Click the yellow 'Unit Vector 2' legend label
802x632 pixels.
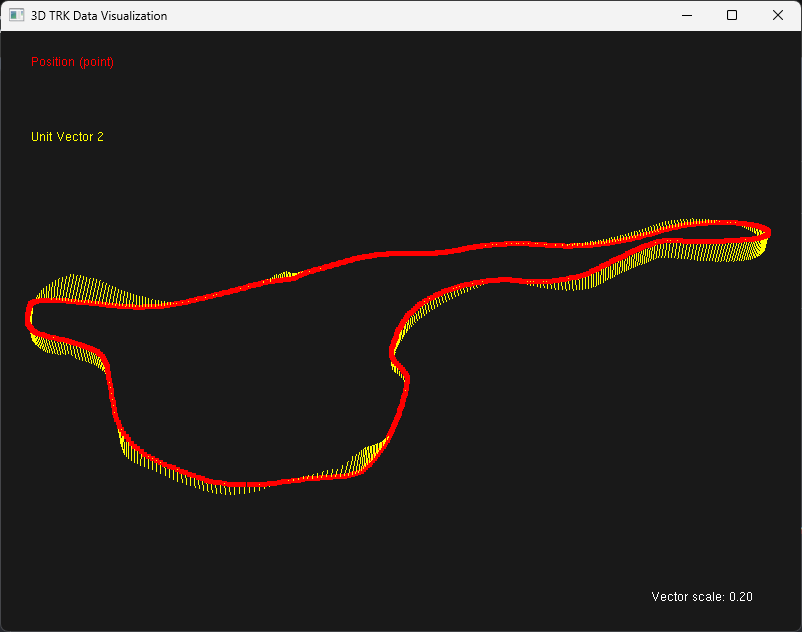[x=67, y=137]
